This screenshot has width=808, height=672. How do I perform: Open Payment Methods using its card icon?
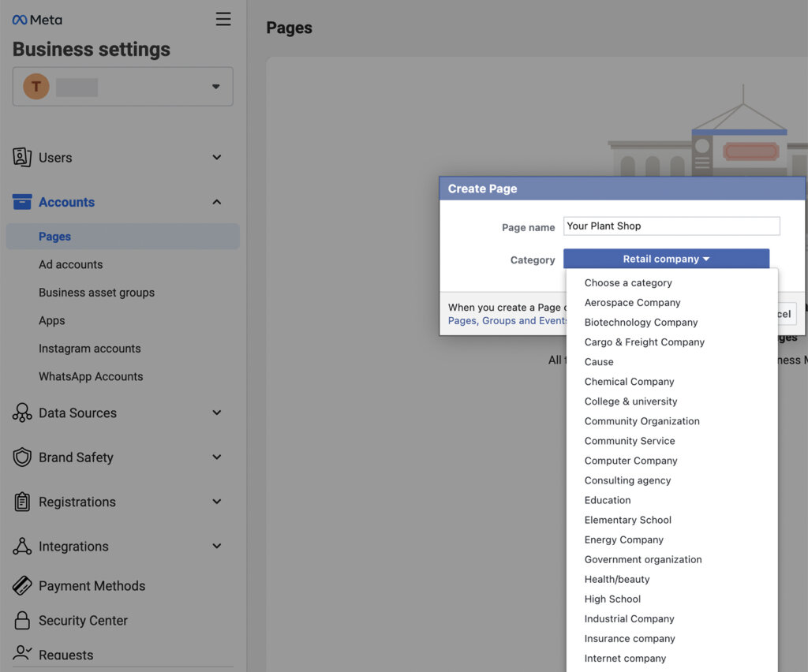coord(21,585)
